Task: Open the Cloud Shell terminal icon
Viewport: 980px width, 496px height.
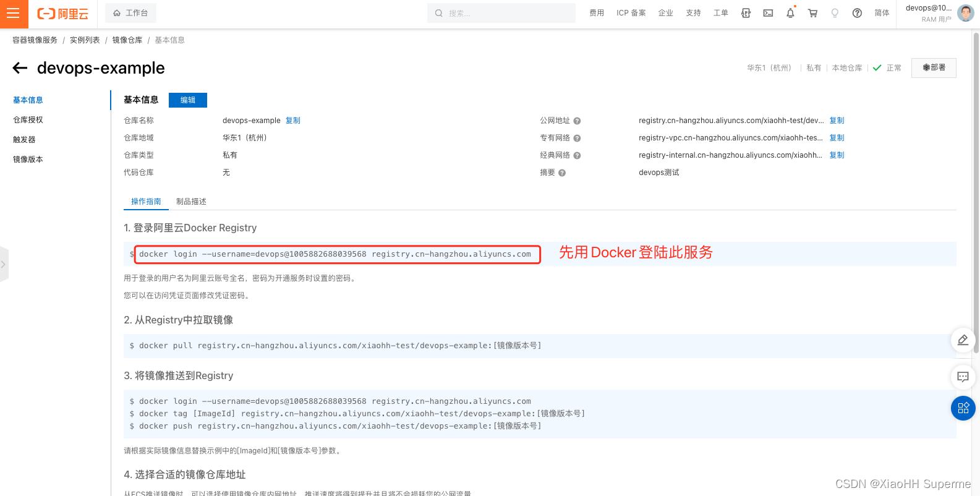Action: point(768,13)
